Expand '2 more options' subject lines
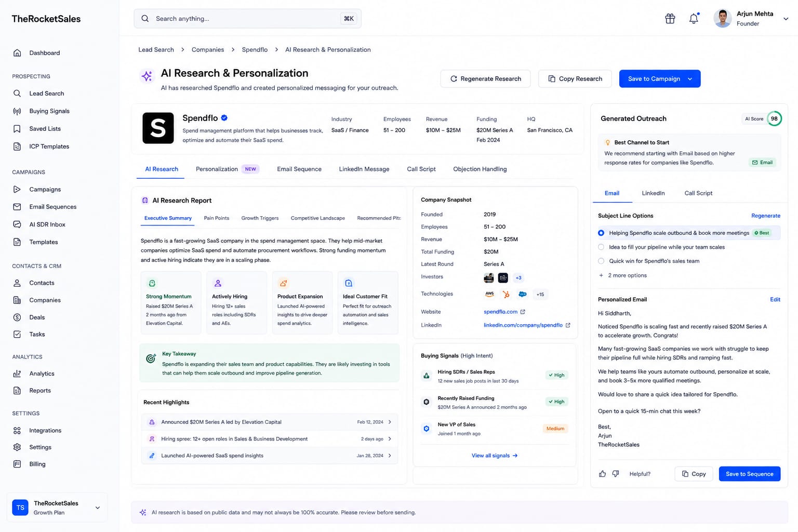Viewport: 798px width, 532px height. pos(623,275)
